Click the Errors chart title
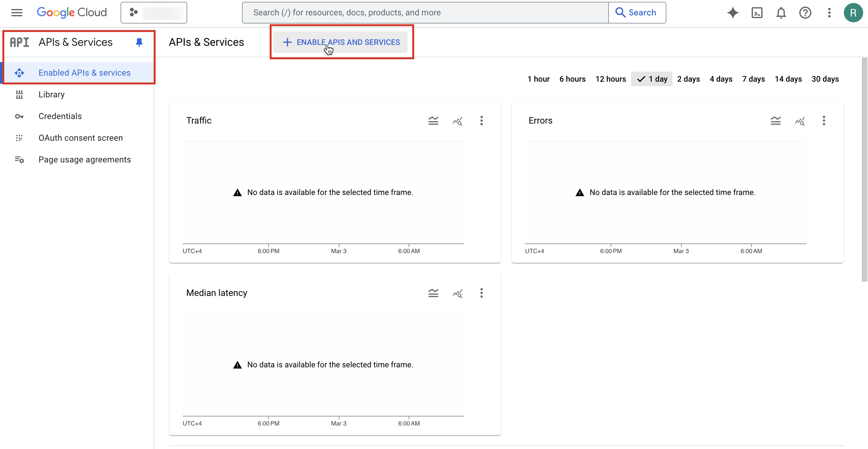 pos(540,121)
